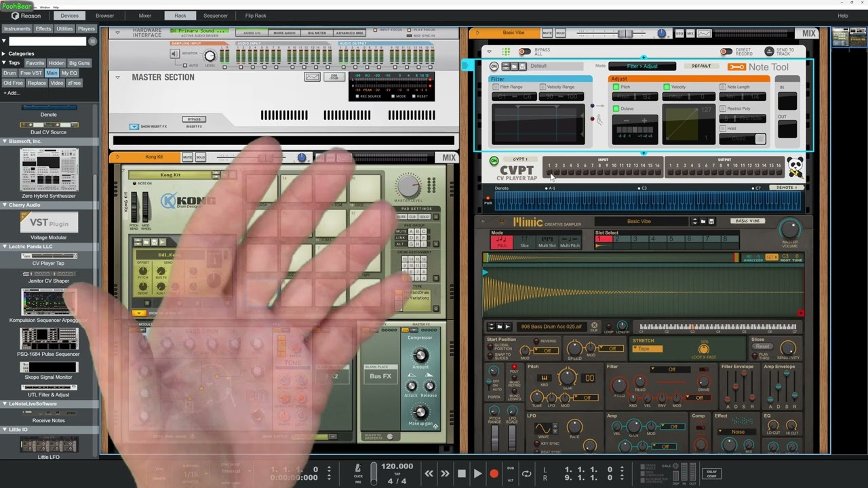Adjust the Basic Vibe channel level fader
The width and height of the screenshot is (868, 488).
[x=625, y=33]
